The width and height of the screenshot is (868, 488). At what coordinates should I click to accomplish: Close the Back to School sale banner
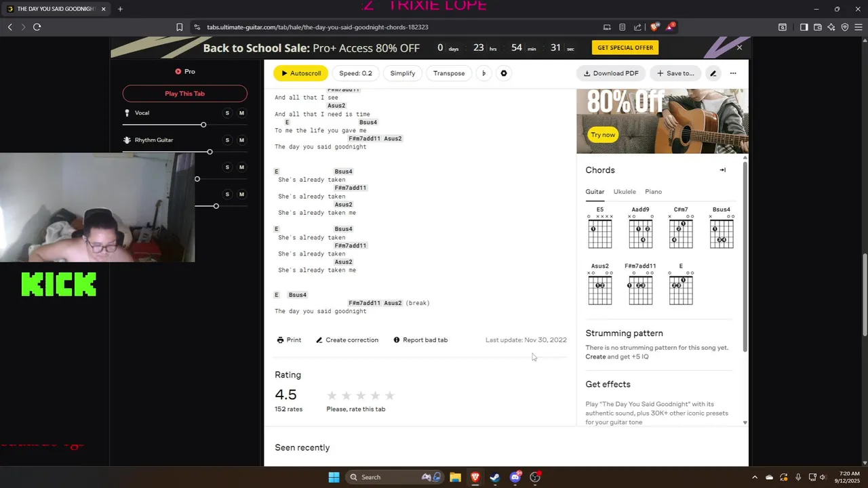(x=739, y=47)
